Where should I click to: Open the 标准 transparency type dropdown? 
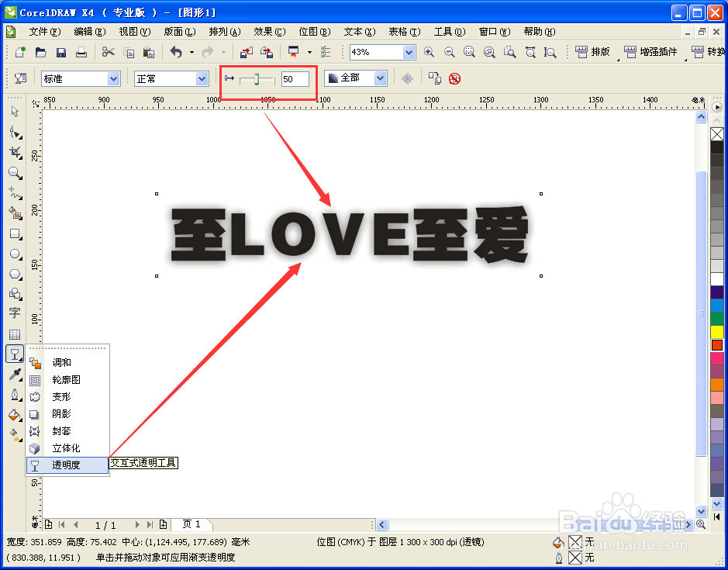point(113,78)
